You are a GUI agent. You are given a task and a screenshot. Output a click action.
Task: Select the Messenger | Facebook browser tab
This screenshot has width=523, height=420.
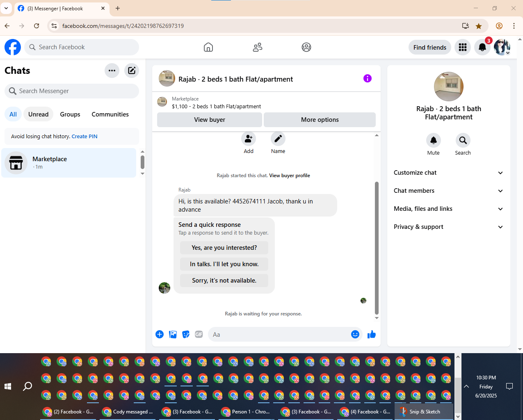[x=62, y=8]
